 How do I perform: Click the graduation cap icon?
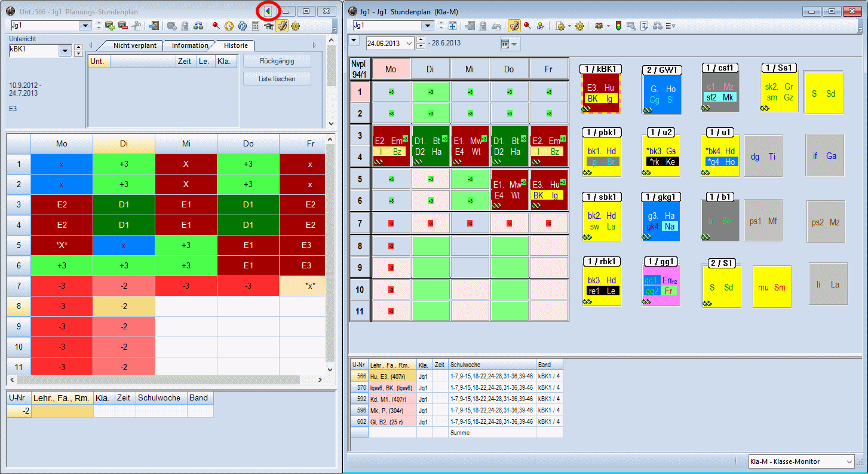tap(269, 26)
